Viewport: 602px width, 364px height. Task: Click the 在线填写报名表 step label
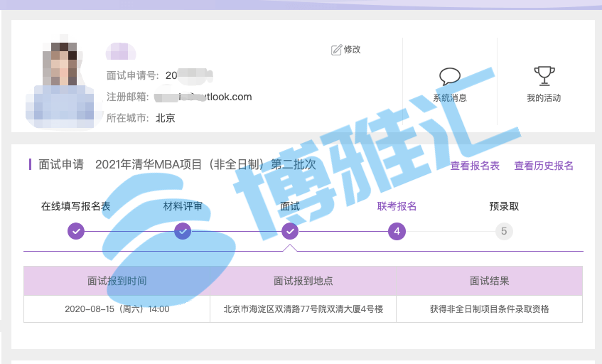click(76, 206)
